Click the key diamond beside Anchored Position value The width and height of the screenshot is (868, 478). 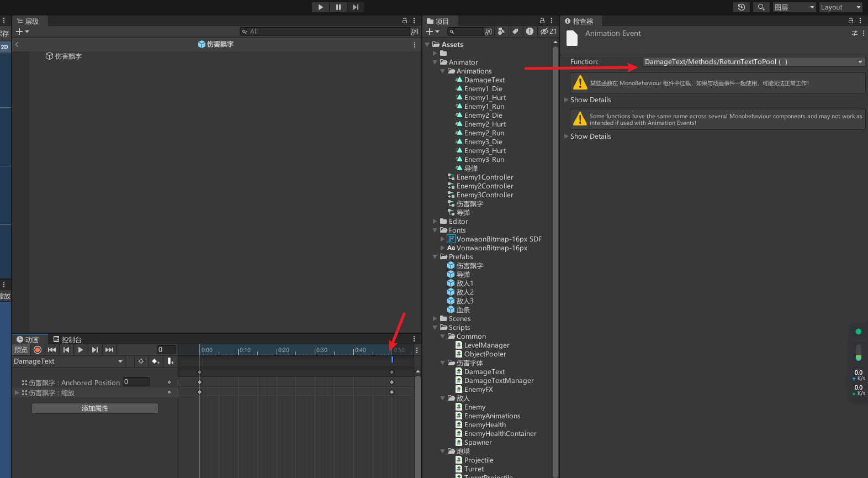[x=169, y=382]
